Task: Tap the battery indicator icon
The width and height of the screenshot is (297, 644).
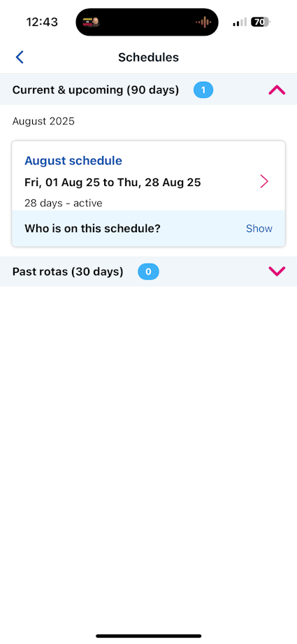Action: click(261, 22)
